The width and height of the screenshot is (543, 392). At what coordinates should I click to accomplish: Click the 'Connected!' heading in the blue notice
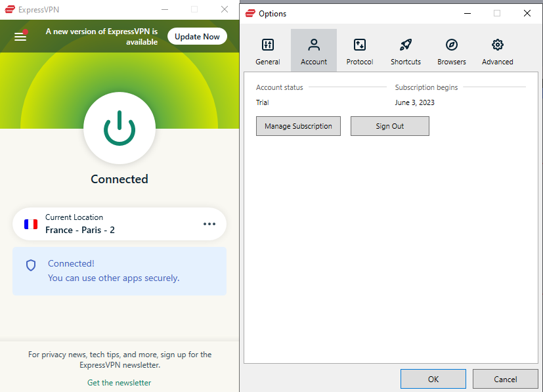coord(71,263)
